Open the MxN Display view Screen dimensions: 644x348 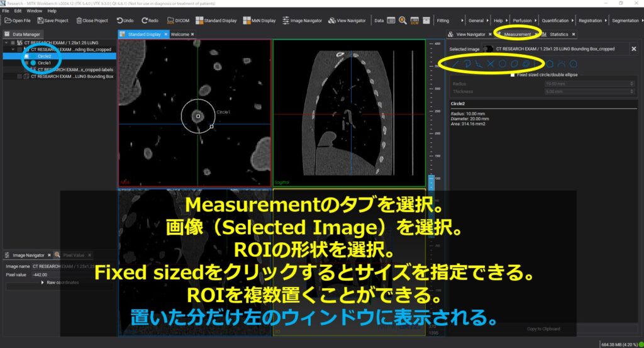tap(259, 20)
